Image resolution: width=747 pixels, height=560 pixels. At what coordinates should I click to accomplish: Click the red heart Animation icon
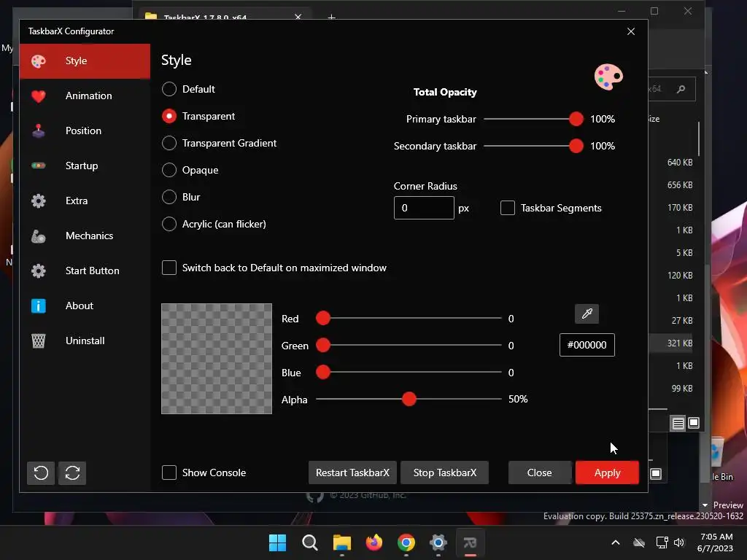38,96
